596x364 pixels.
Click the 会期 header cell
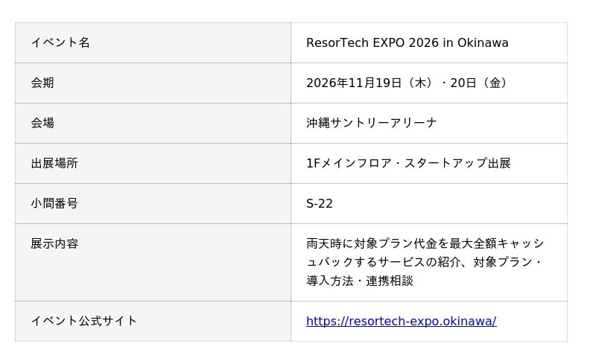tap(153, 83)
